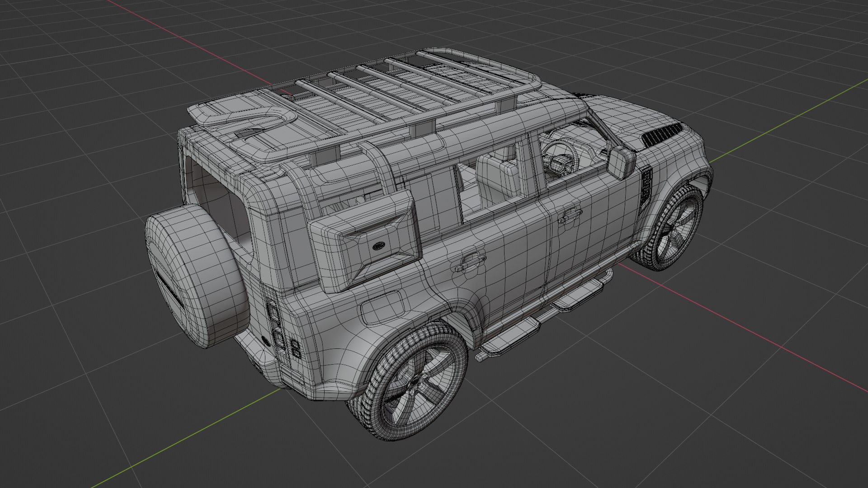Click the steering wheel inside the cabin

(x=561, y=158)
